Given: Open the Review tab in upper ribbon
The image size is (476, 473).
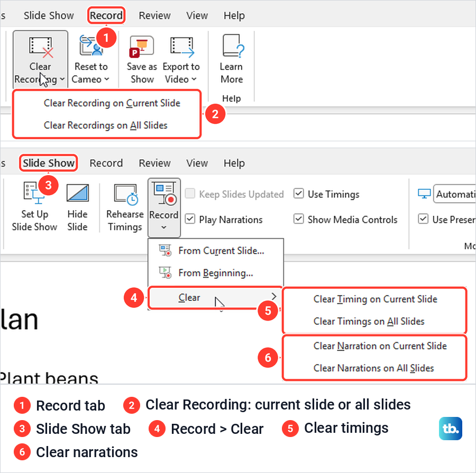Looking at the screenshot, I should tap(155, 15).
